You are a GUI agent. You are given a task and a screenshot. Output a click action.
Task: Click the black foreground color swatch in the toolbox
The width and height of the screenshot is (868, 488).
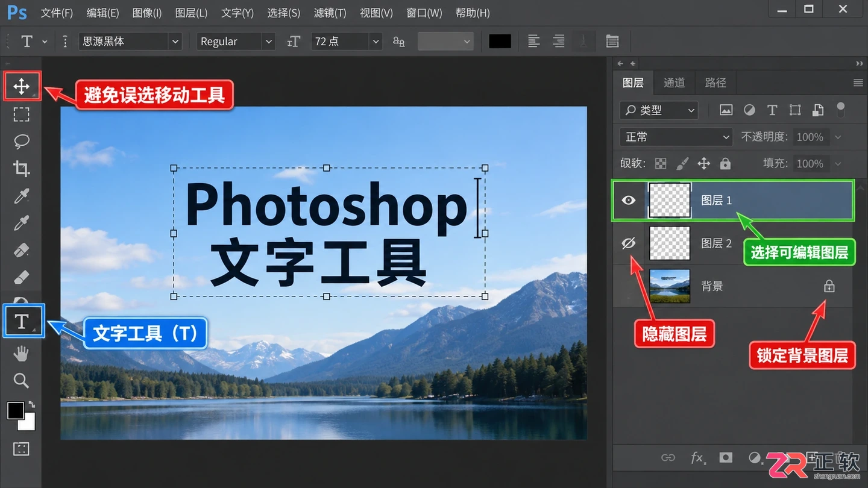coord(16,411)
